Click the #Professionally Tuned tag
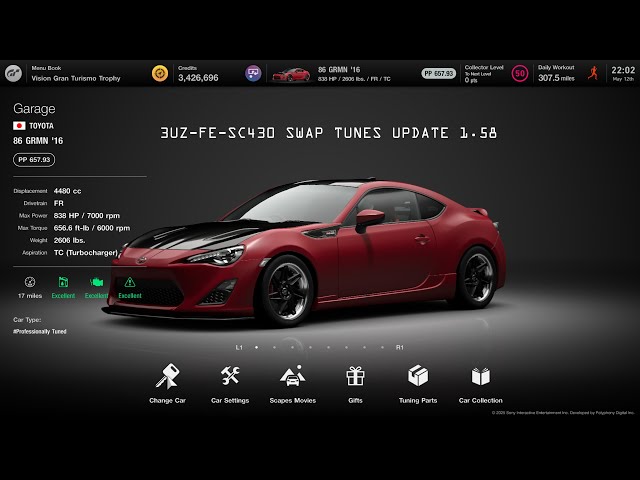 pyautogui.click(x=40, y=331)
